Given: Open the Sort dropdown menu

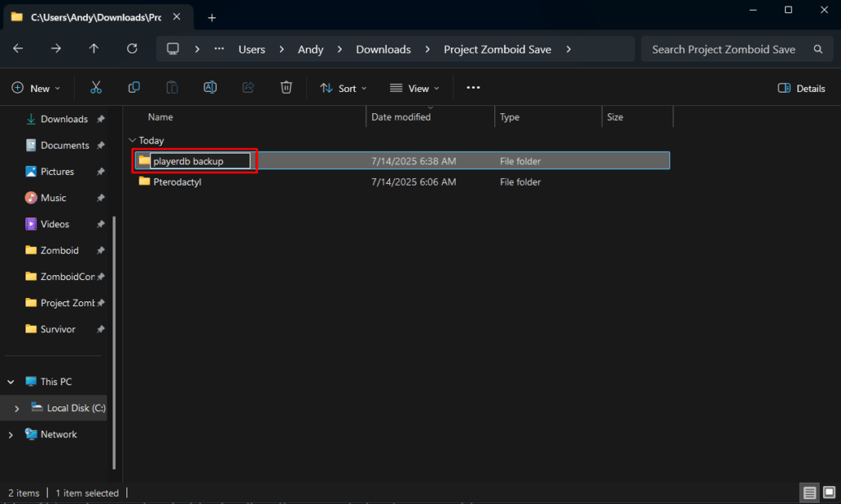Looking at the screenshot, I should point(343,88).
